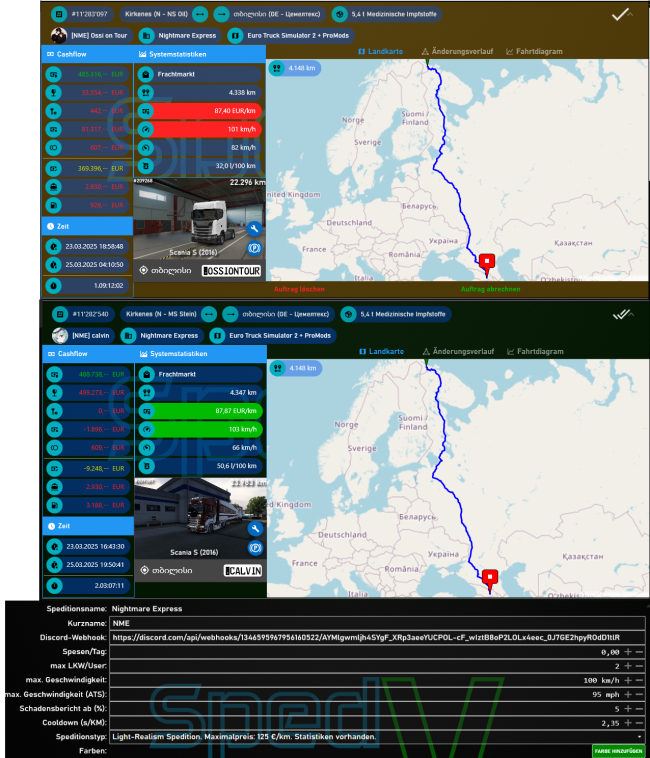
Task: Decrease max LKW/User with the minus button
Action: pos(639,666)
